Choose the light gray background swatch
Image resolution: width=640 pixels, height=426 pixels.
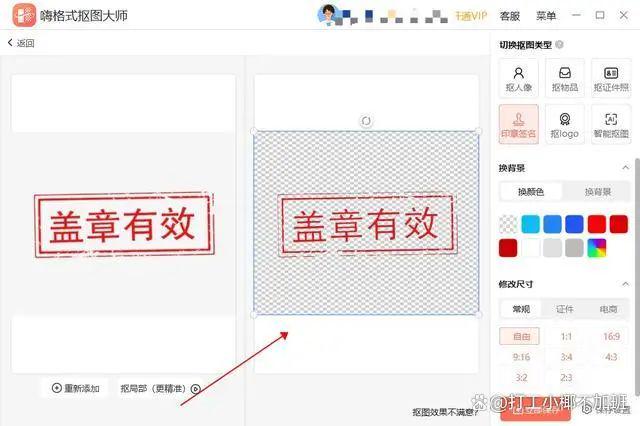(x=552, y=248)
